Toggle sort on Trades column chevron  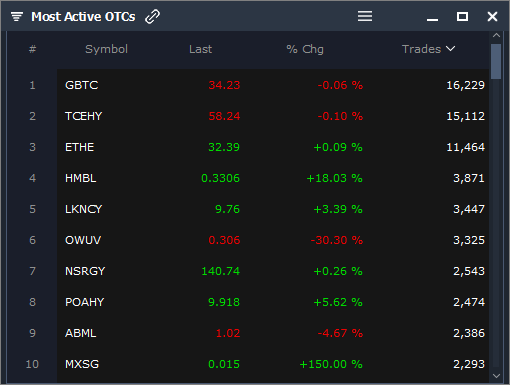tap(451, 49)
